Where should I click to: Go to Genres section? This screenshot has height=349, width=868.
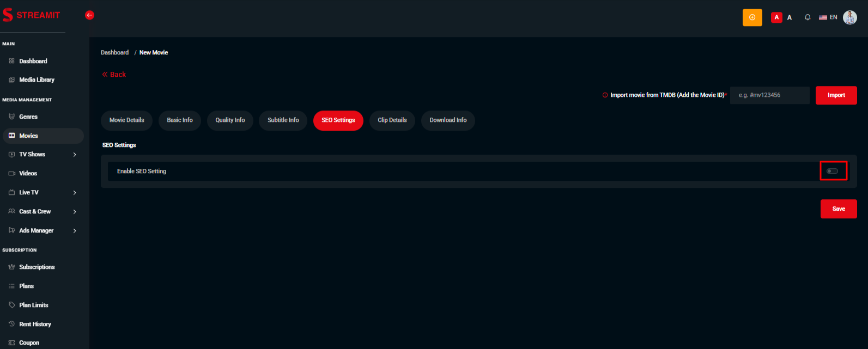tap(28, 117)
